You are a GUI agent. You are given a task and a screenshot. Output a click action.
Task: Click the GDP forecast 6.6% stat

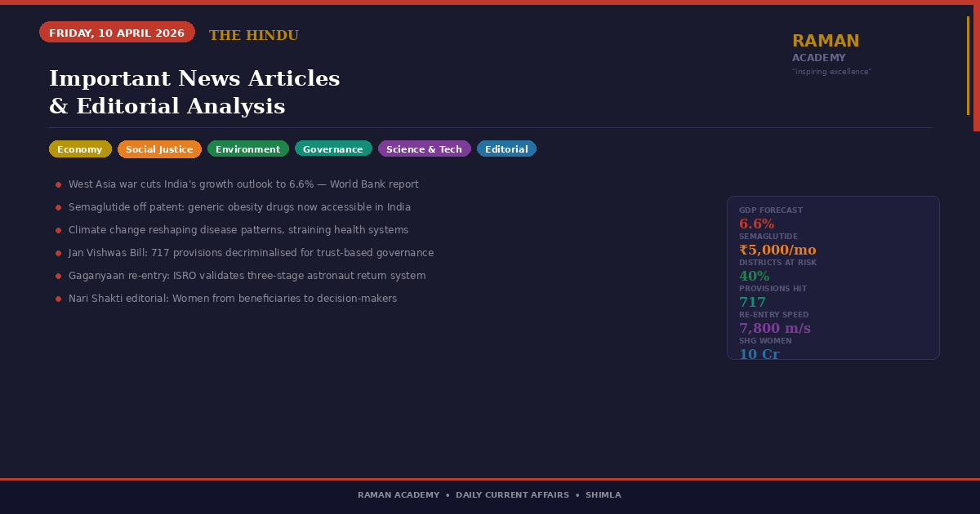tap(756, 224)
